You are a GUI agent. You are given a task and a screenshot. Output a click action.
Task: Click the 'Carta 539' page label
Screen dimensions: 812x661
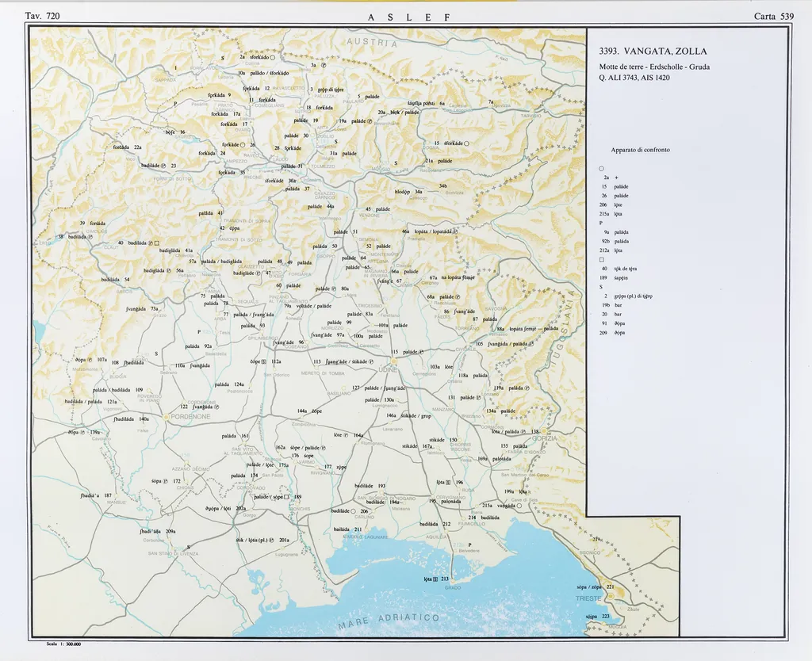click(775, 16)
